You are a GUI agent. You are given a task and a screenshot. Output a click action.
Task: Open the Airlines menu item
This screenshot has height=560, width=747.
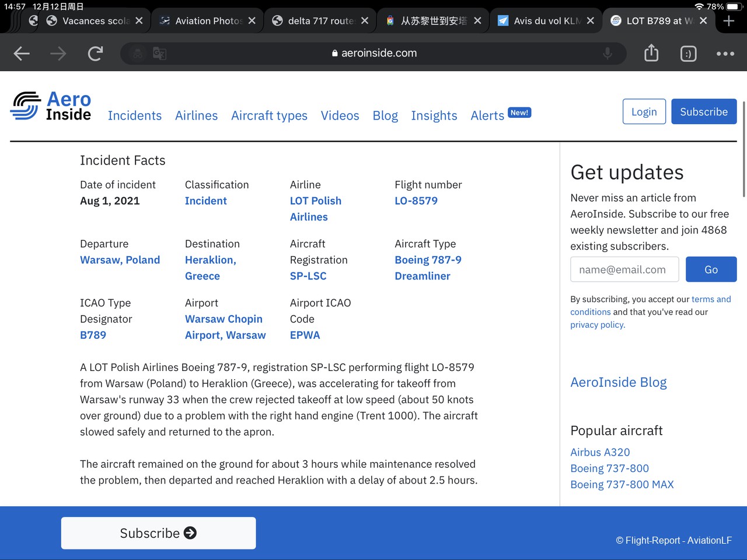click(196, 116)
